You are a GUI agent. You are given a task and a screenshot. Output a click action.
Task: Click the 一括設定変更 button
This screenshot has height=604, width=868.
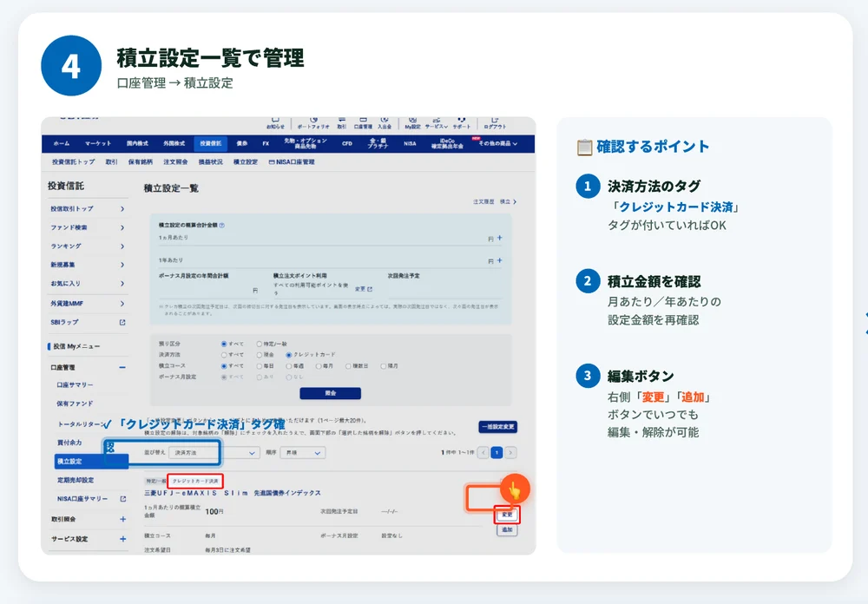pos(497,427)
